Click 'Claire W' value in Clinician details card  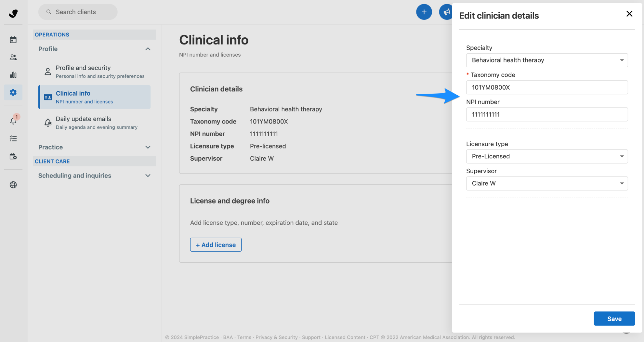pyautogui.click(x=262, y=158)
